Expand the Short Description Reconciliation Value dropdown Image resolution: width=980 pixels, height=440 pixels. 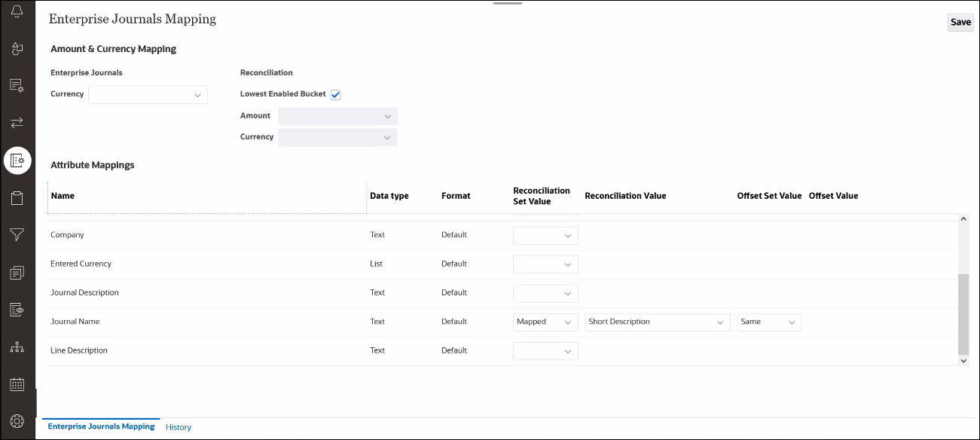pos(656,322)
